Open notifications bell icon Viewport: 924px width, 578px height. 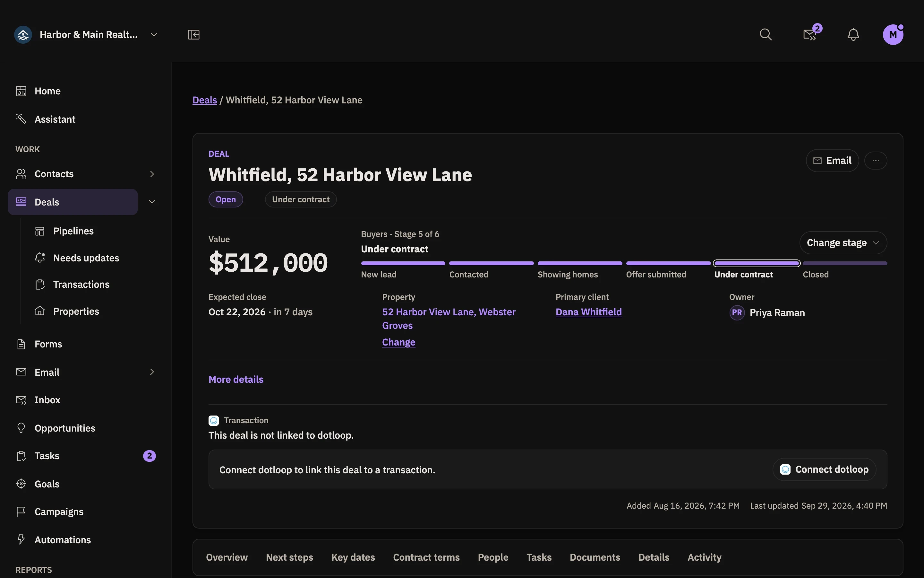pyautogui.click(x=853, y=35)
